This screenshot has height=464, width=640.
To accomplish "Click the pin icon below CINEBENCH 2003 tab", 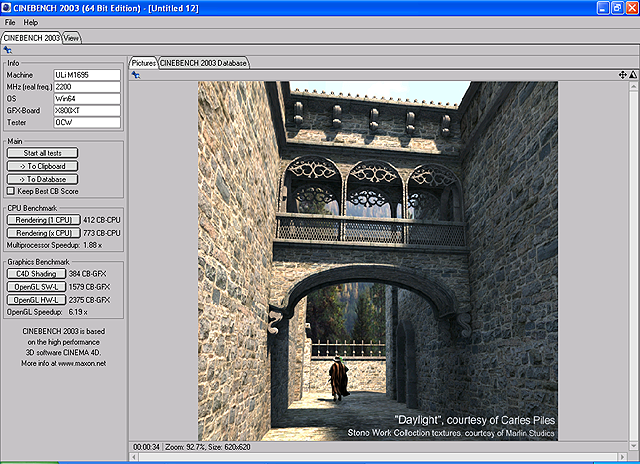I will [7, 50].
